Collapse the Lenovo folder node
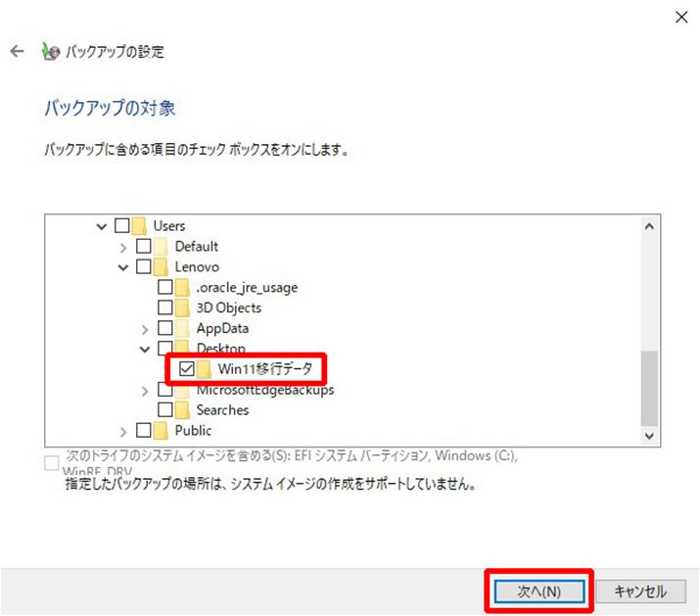Viewport: 700px width, 616px height. [123, 267]
